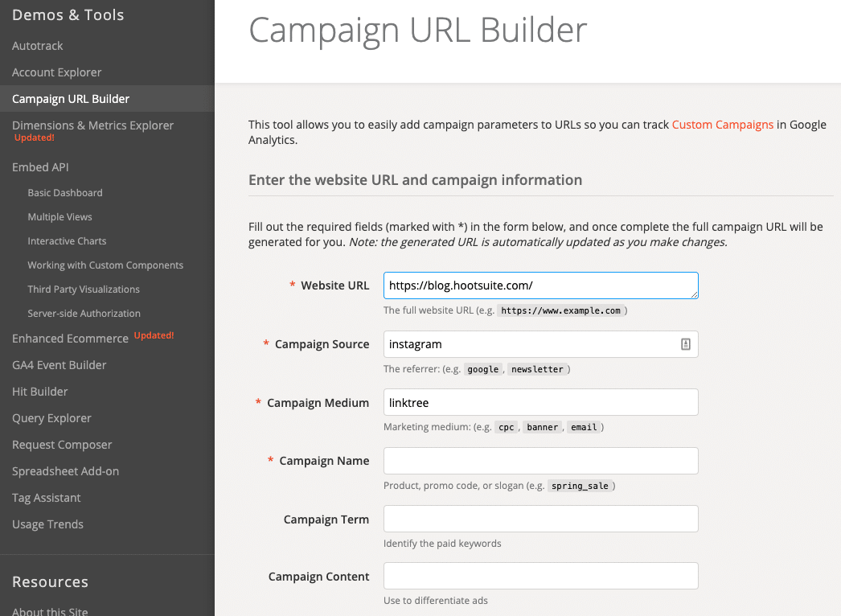Image resolution: width=841 pixels, height=616 pixels.
Task: Click the Campaign Source label
Action: point(322,344)
